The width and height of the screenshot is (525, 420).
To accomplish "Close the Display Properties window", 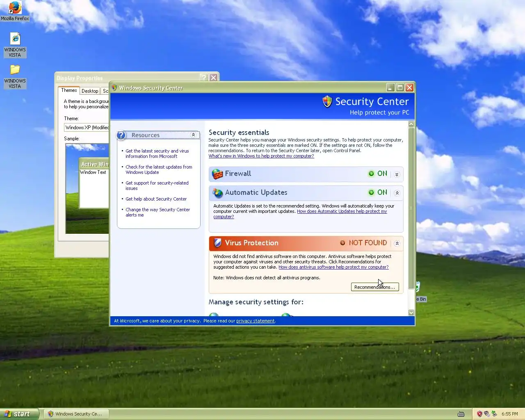I will point(213,78).
